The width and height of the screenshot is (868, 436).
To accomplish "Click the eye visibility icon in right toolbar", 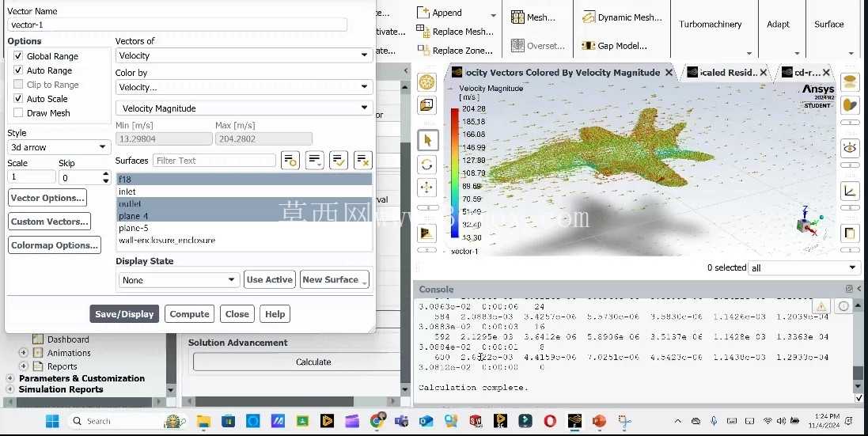I will 850,147.
